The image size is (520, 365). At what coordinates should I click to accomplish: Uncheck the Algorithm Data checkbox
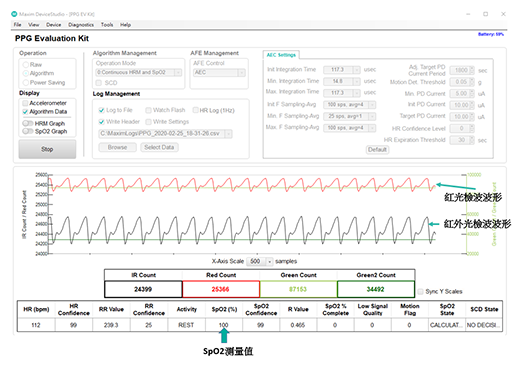click(x=25, y=112)
